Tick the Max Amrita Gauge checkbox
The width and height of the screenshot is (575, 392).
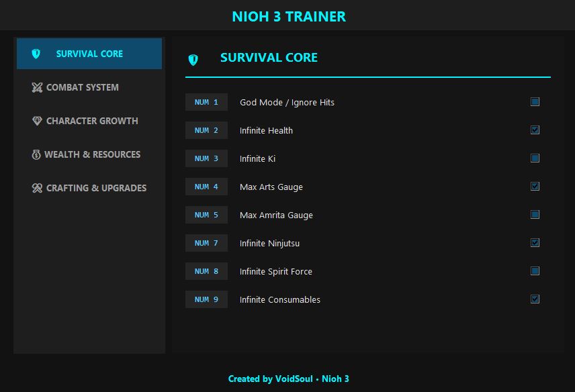(x=535, y=215)
